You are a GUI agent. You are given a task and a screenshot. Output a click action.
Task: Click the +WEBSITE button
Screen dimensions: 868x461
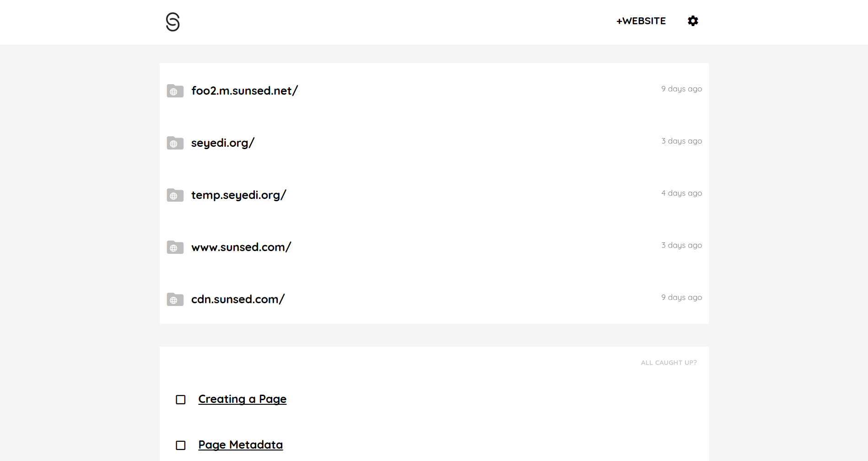click(x=641, y=21)
